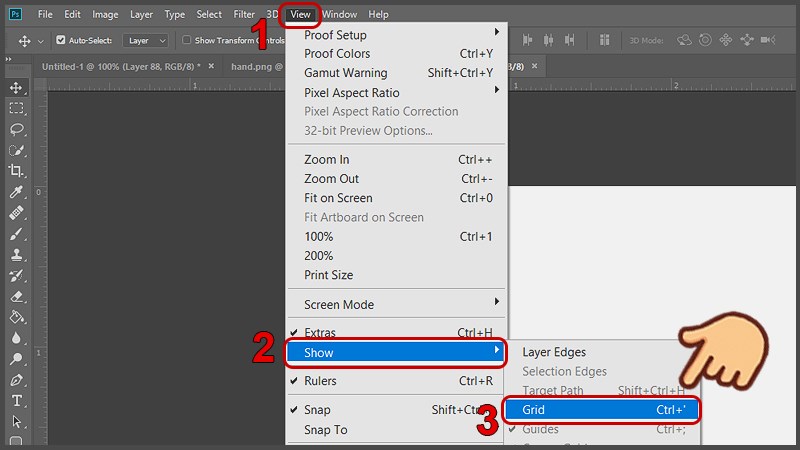Viewport: 800px width, 450px height.
Task: Open the Layer/Group auto-select dropdown
Action: (x=146, y=41)
